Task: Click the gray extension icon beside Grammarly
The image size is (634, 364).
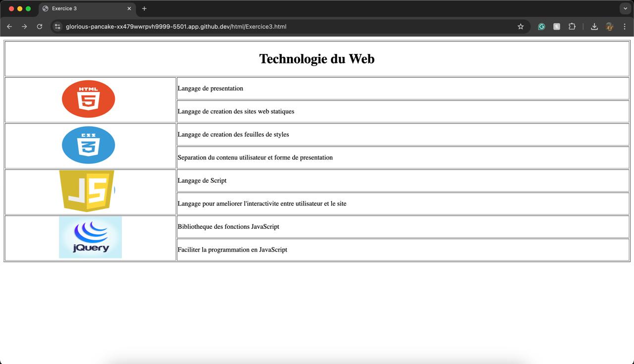Action: point(557,27)
